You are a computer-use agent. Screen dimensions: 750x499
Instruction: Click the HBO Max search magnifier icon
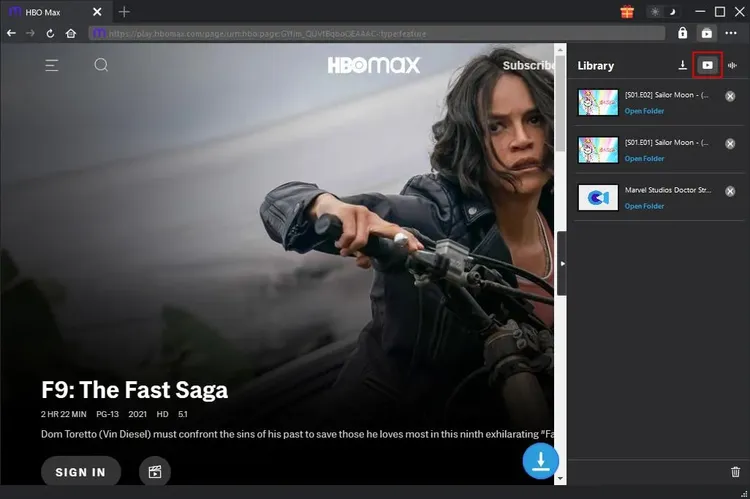point(101,65)
